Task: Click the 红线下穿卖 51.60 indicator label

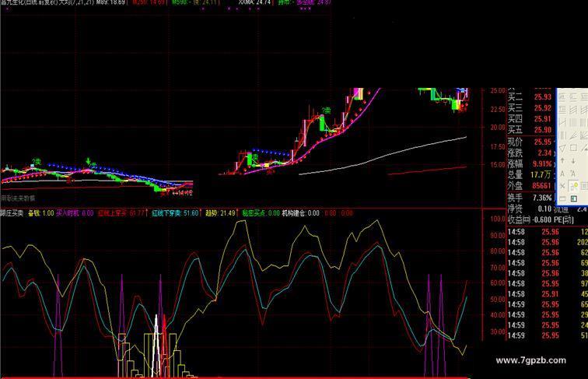Action: tap(175, 213)
